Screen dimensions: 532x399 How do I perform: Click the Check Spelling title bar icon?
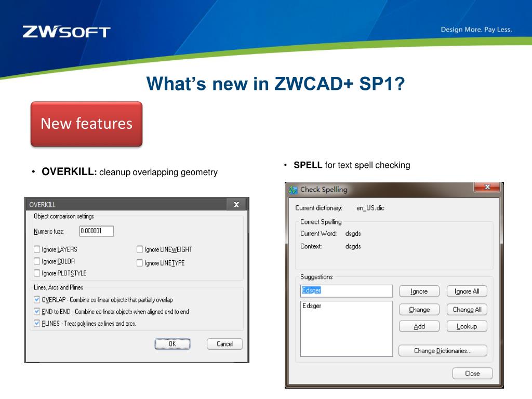(x=293, y=190)
